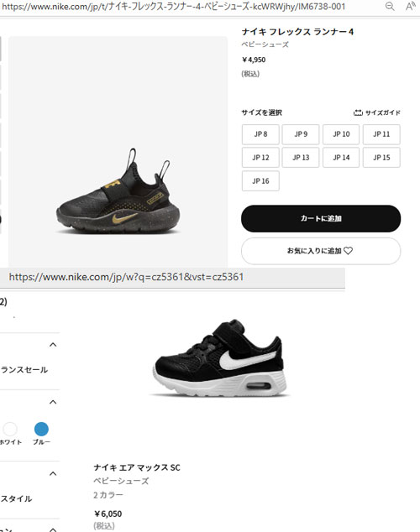Select size JP 8
Viewport: 420px width, 532px height.
(x=260, y=134)
